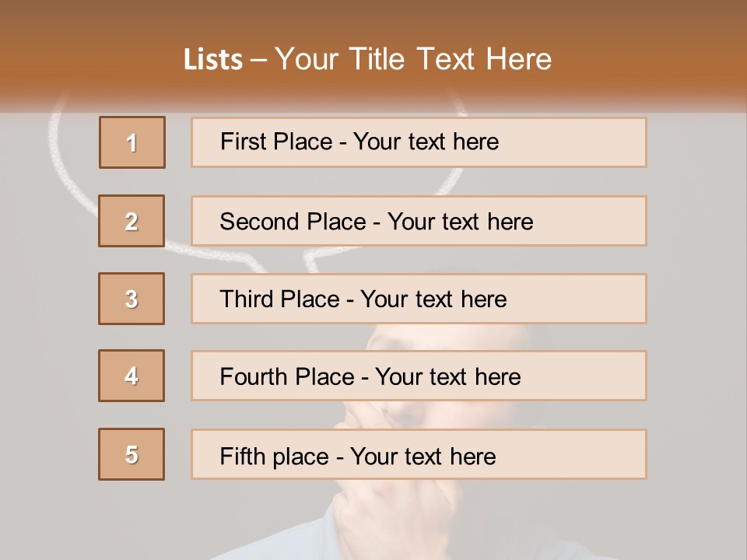The width and height of the screenshot is (747, 560).
Task: Click the number 5 box
Action: (132, 454)
